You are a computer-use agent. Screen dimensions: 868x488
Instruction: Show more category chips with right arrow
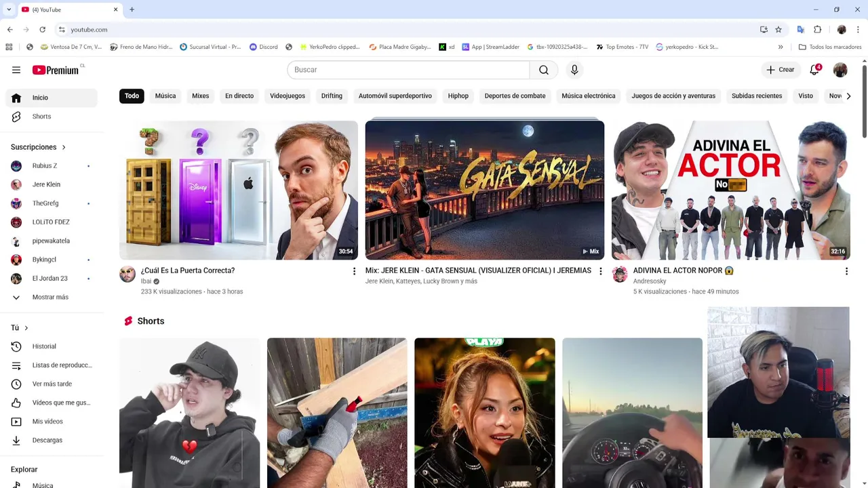click(x=848, y=96)
